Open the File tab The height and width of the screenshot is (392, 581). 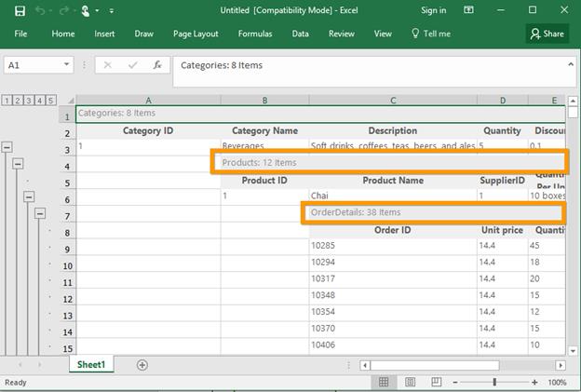[x=20, y=34]
